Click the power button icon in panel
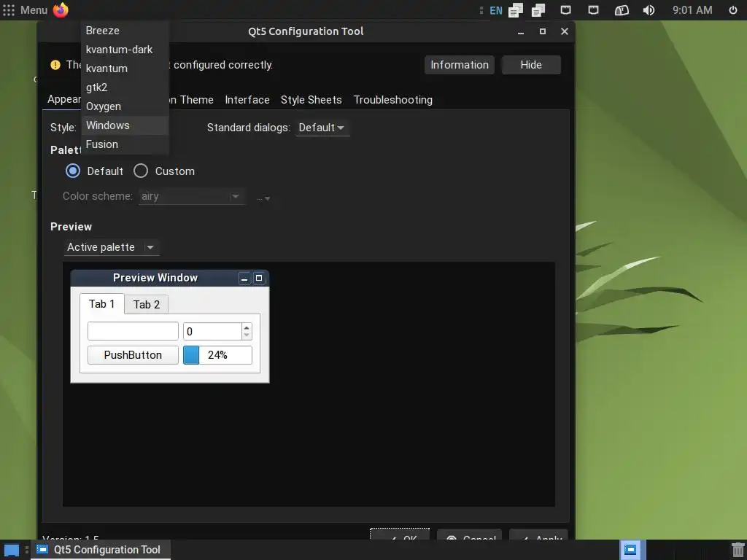 732,10
